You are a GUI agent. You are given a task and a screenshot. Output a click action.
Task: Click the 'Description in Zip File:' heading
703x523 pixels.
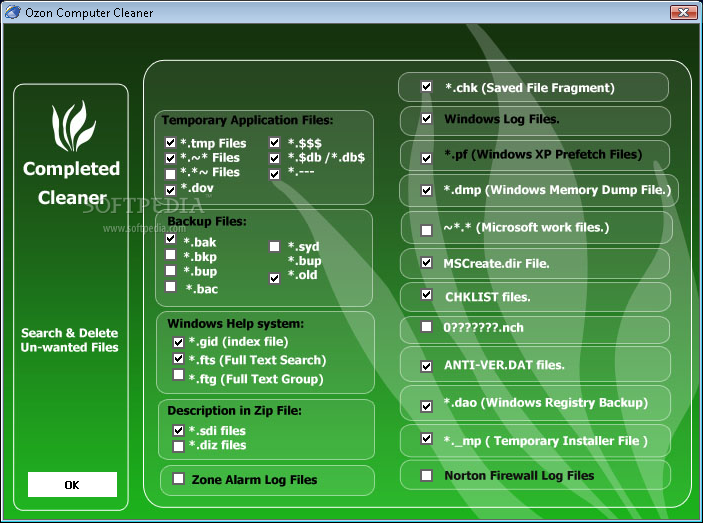pos(234,411)
